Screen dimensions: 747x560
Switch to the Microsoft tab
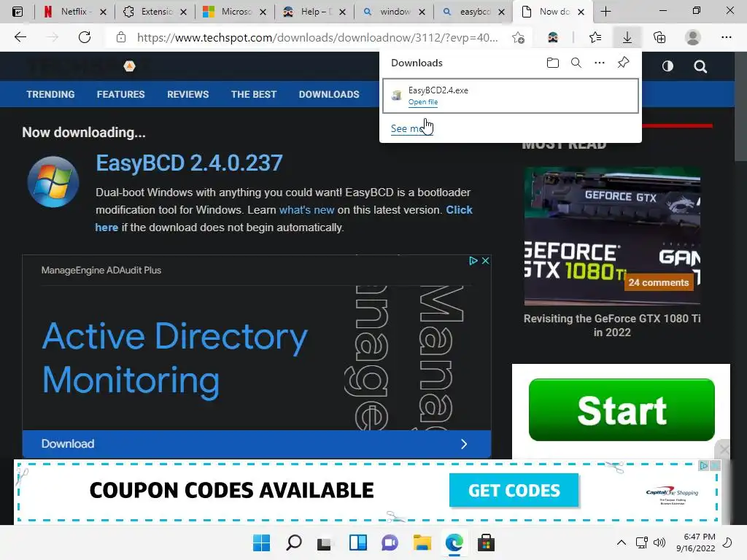[x=234, y=12]
